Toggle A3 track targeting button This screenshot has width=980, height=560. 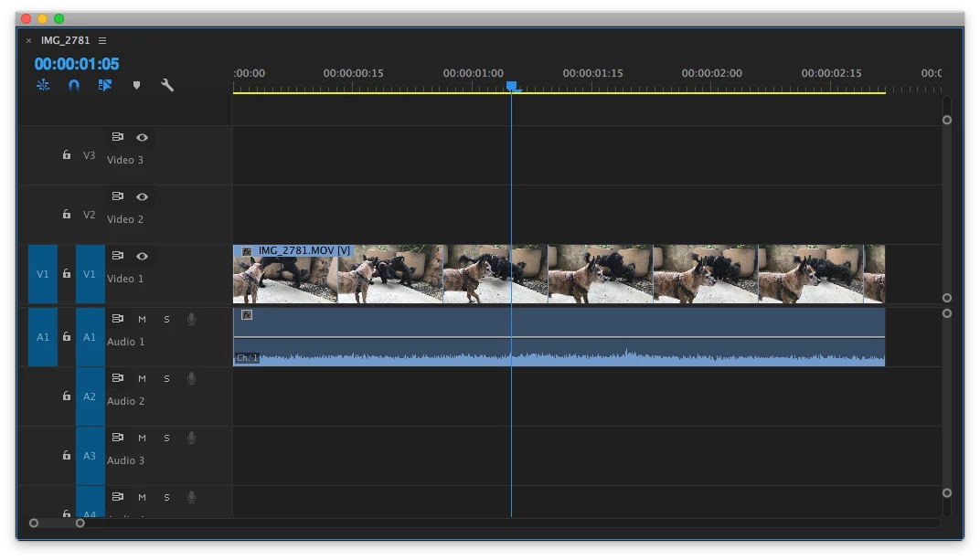pyautogui.click(x=90, y=456)
